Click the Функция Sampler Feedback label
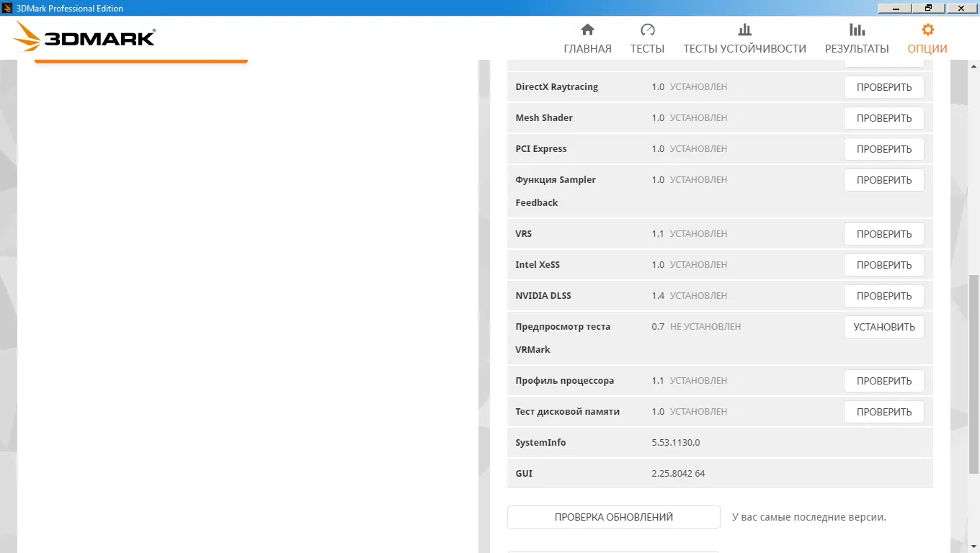 [556, 191]
